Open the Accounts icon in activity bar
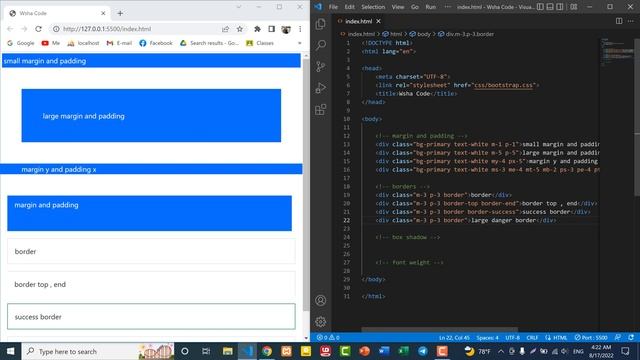The height and width of the screenshot is (360, 640). point(321,300)
